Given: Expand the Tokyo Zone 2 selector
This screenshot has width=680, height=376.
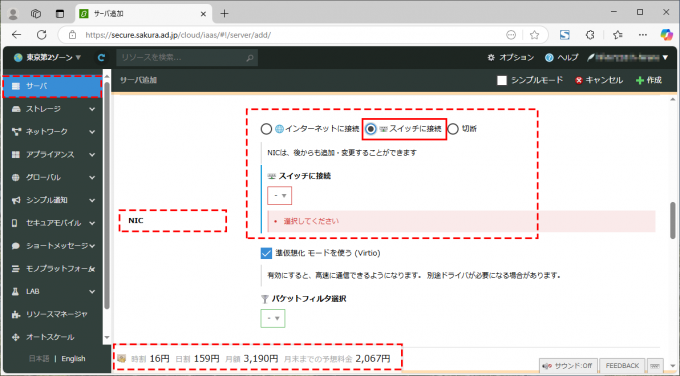Looking at the screenshot, I should [47, 58].
